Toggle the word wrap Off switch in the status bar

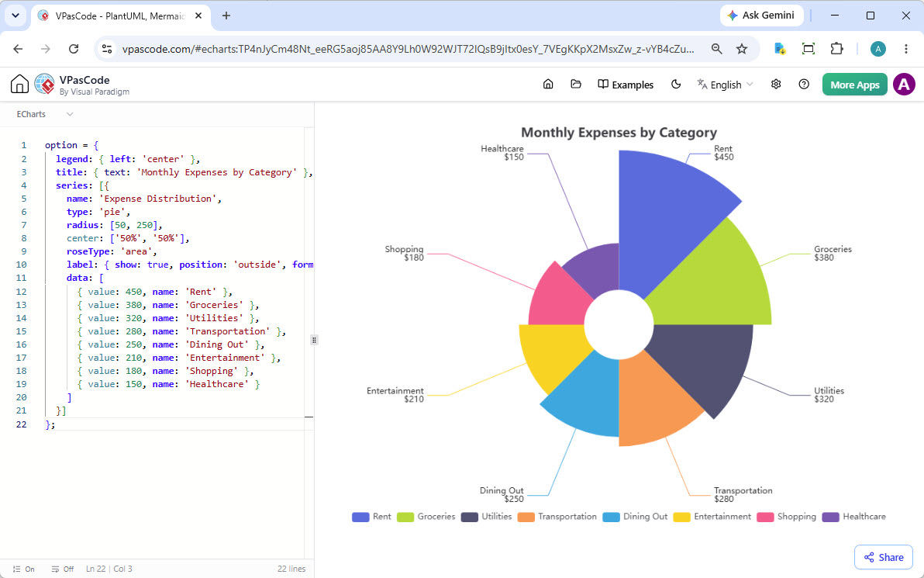tap(63, 569)
